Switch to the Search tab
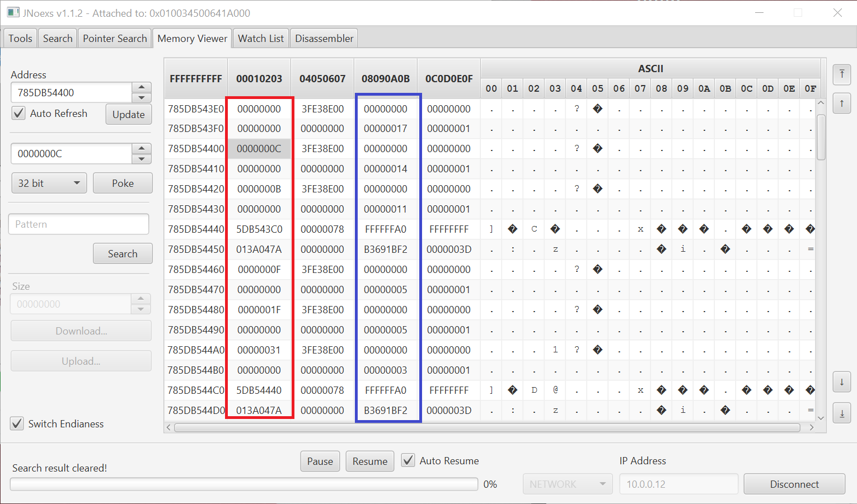This screenshot has width=857, height=504. 58,38
